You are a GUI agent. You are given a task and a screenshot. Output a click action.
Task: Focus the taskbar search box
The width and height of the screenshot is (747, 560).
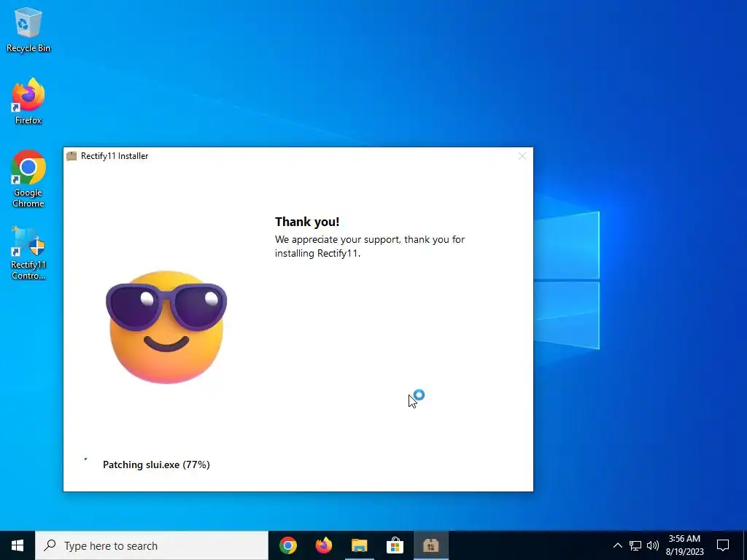click(152, 545)
